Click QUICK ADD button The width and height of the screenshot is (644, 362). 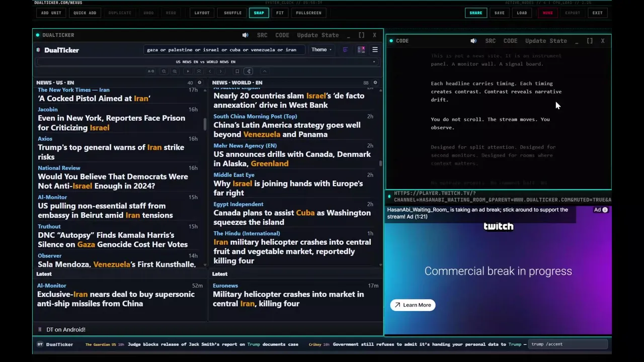tap(85, 13)
